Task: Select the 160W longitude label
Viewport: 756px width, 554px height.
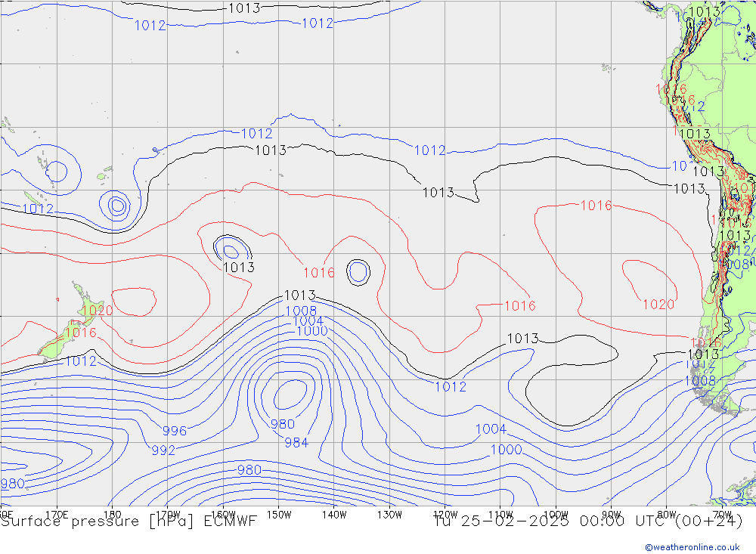Action: [x=223, y=515]
